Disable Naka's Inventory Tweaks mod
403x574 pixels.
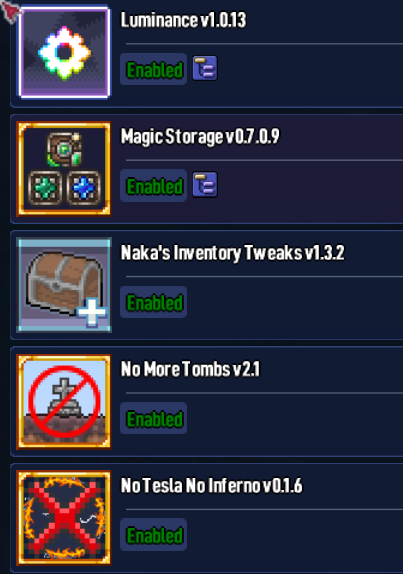(x=154, y=302)
